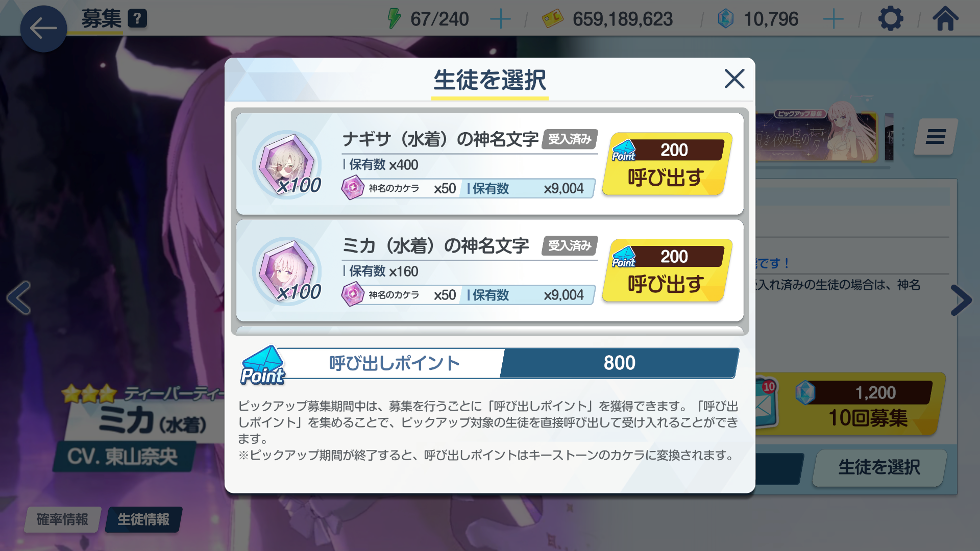Viewport: 980px width, 551px height.
Task: Select the ミカ（水着） eleph icon
Action: tap(287, 271)
